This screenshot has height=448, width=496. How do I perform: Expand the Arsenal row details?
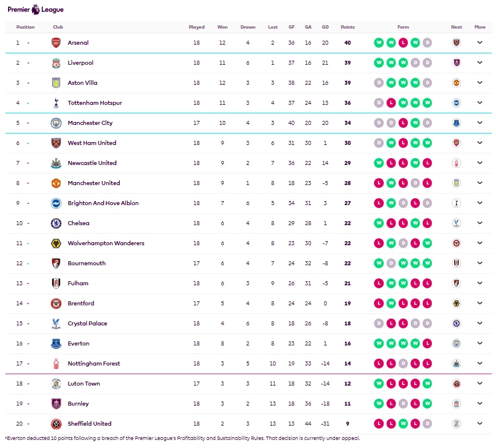pos(480,43)
